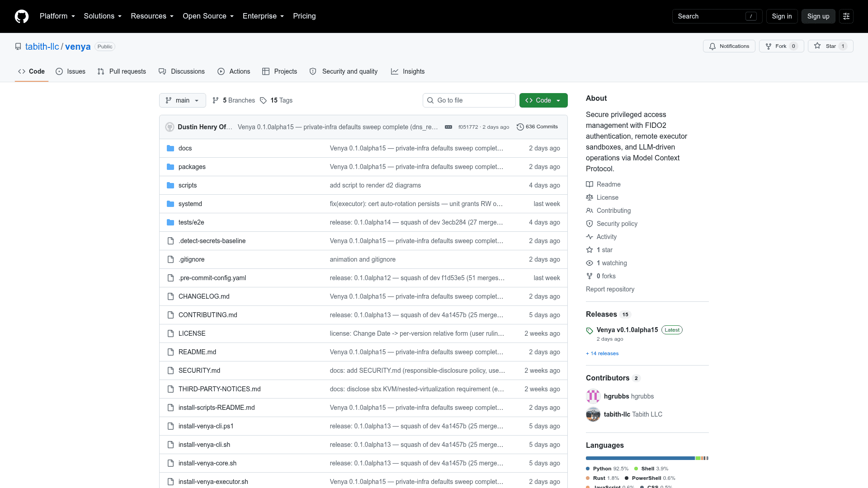This screenshot has height=488, width=868.
Task: Open the Platform menu
Action: pyautogui.click(x=57, y=16)
